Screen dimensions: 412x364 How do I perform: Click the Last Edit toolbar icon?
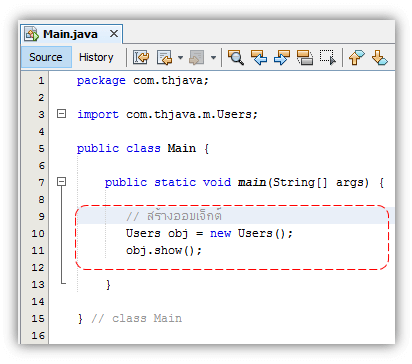[x=141, y=57]
